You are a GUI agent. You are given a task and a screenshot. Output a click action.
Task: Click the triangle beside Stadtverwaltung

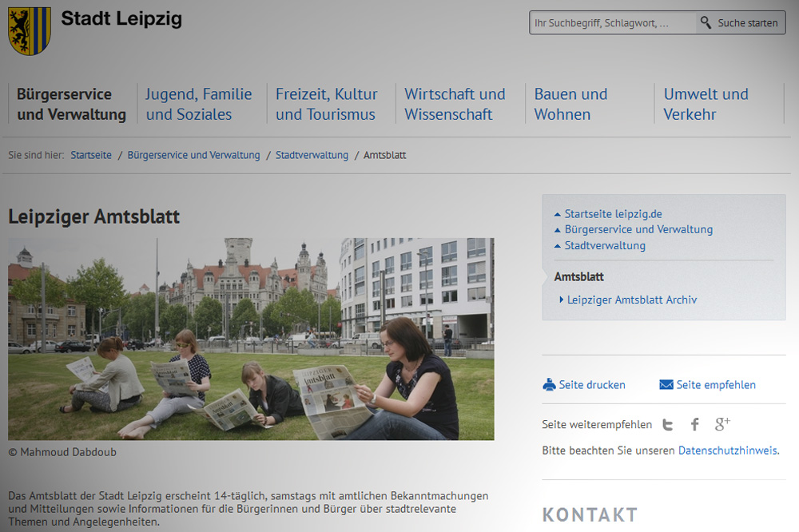[557, 245]
